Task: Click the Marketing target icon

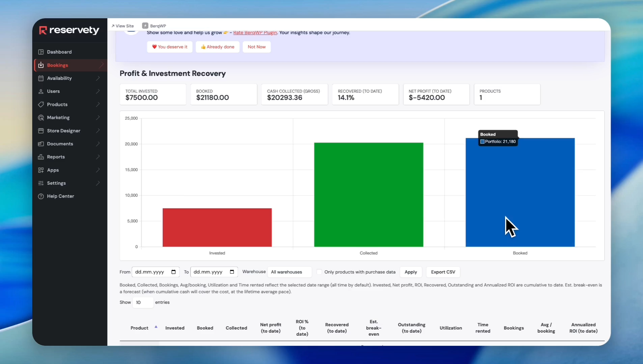Action: click(x=41, y=118)
